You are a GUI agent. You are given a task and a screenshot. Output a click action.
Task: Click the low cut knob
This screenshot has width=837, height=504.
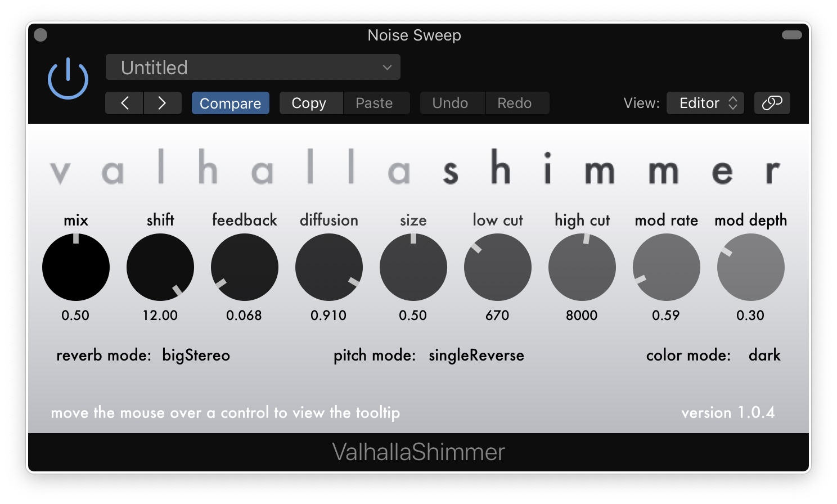[x=498, y=267]
